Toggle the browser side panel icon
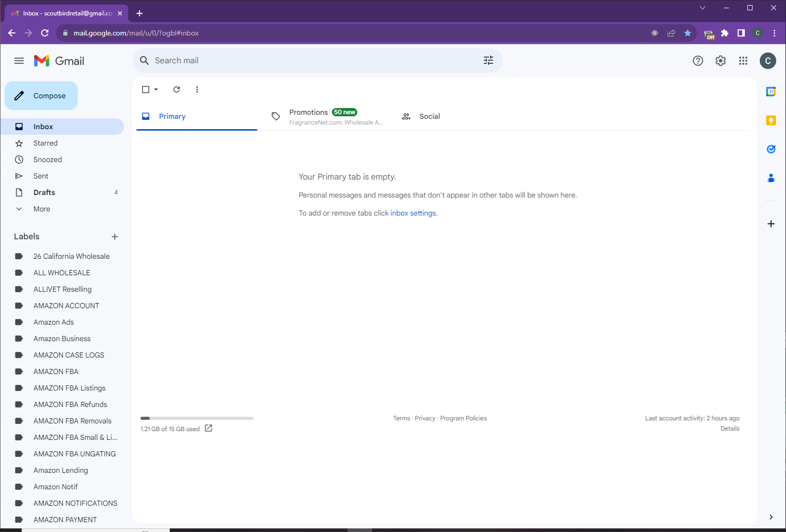 pos(741,33)
